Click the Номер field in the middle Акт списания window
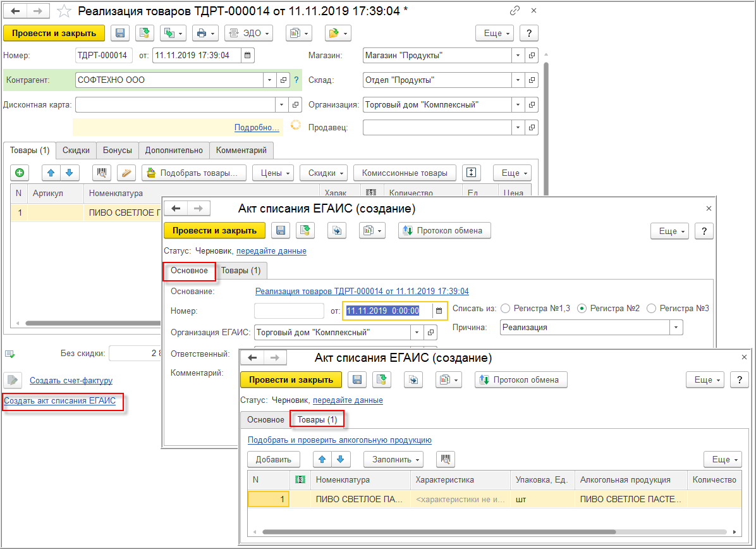 pos(289,311)
